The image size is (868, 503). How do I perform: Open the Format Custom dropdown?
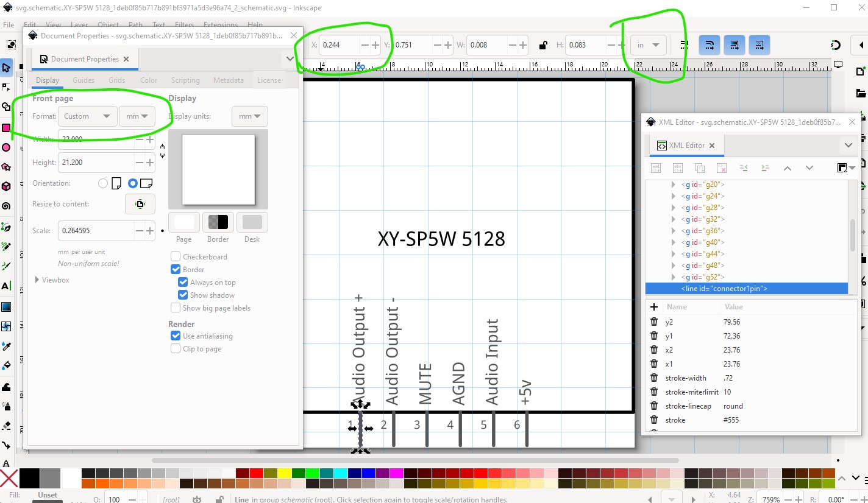tap(87, 116)
